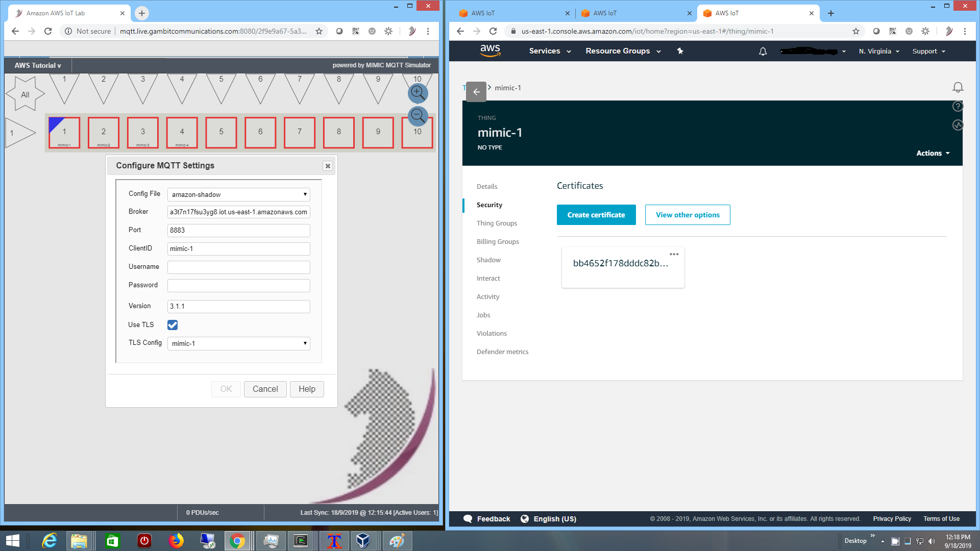This screenshot has width=980, height=551.
Task: Open Internet Explorer from the taskbar
Action: 49,540
